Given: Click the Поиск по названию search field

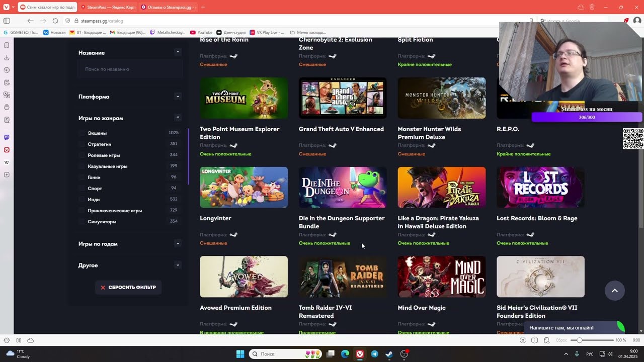Looking at the screenshot, I should (x=130, y=69).
